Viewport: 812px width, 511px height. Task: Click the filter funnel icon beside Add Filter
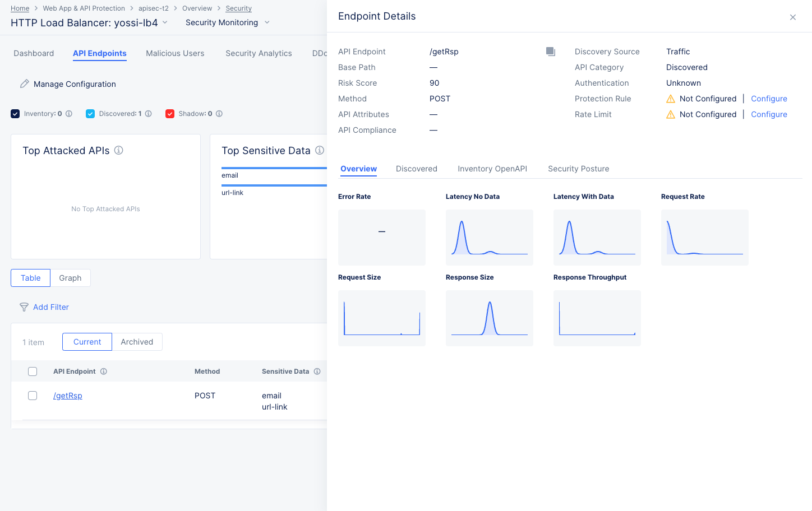click(24, 307)
